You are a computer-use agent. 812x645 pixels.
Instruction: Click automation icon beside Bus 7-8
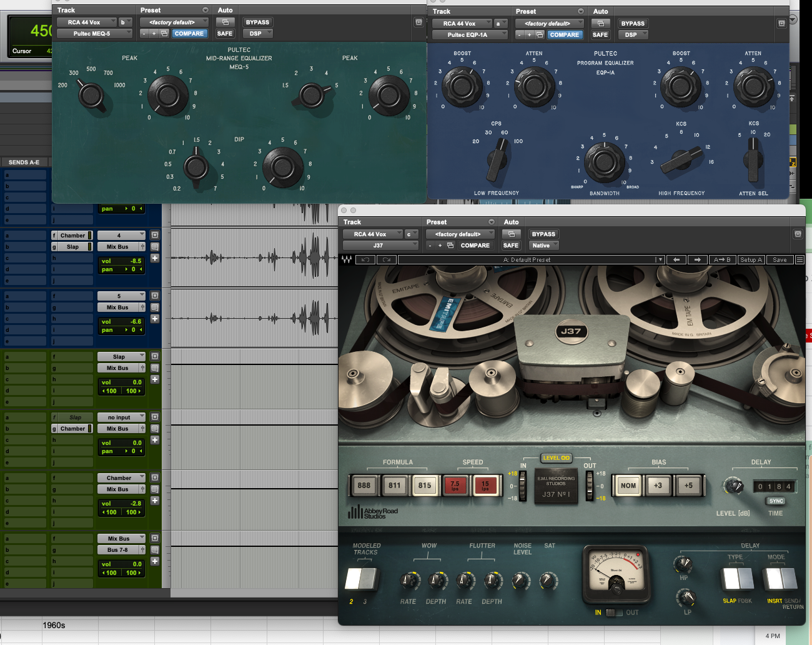pyautogui.click(x=142, y=550)
